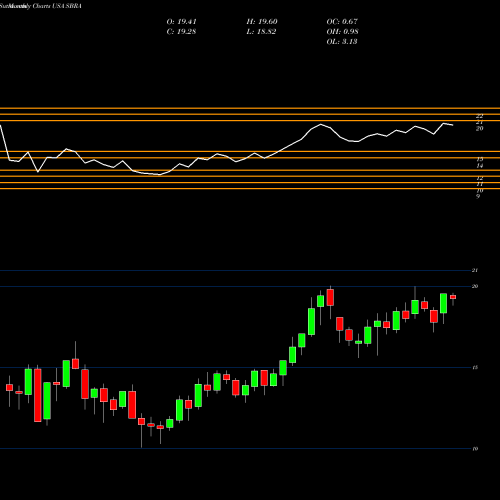Viewport: 500px width, 500px height.
Task: Click the open value O: 19.41
Action: [x=181, y=22]
